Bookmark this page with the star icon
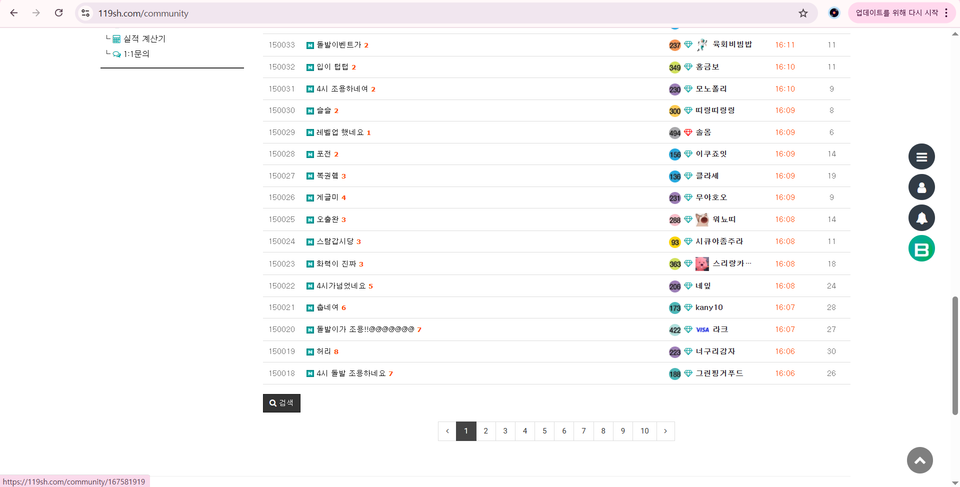 pyautogui.click(x=803, y=13)
